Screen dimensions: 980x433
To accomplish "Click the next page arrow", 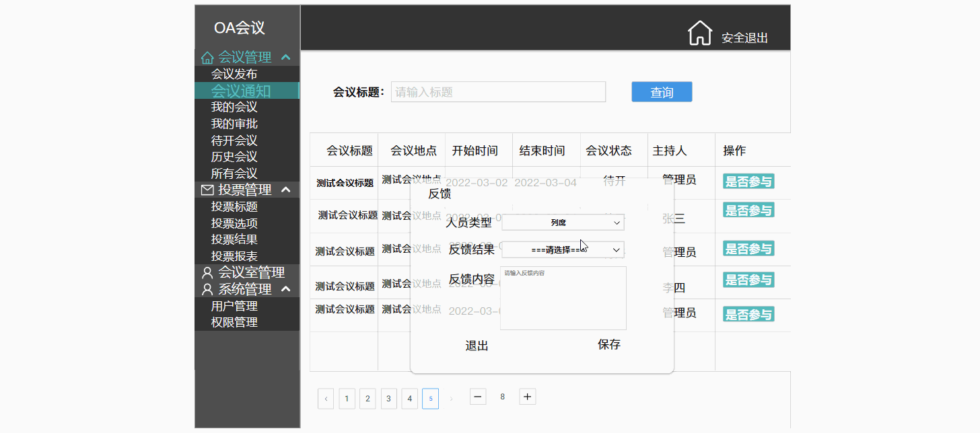I will 452,399.
